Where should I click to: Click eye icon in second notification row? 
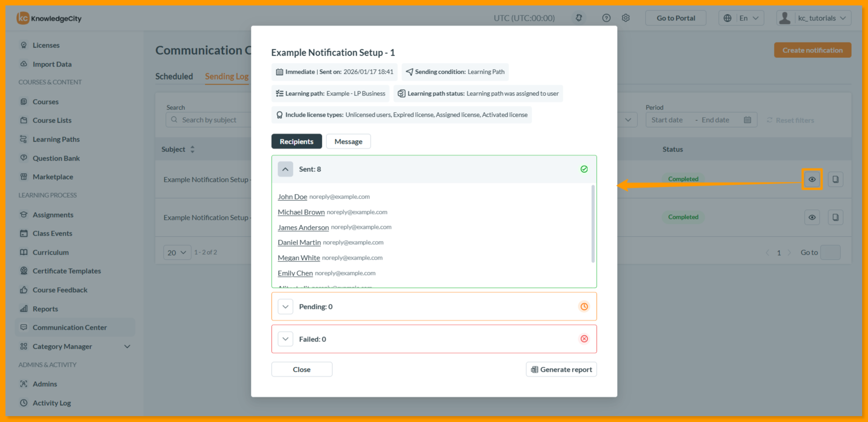tap(812, 218)
